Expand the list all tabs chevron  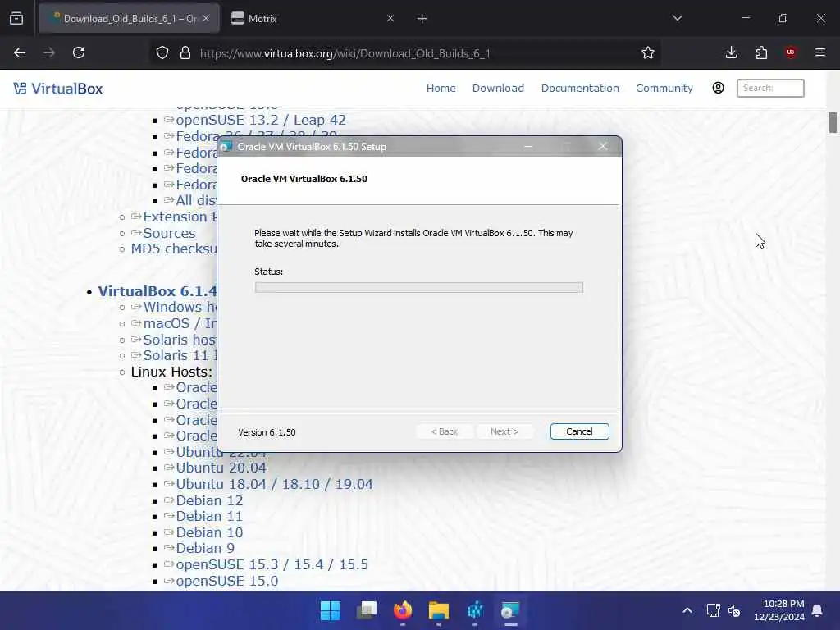point(677,18)
